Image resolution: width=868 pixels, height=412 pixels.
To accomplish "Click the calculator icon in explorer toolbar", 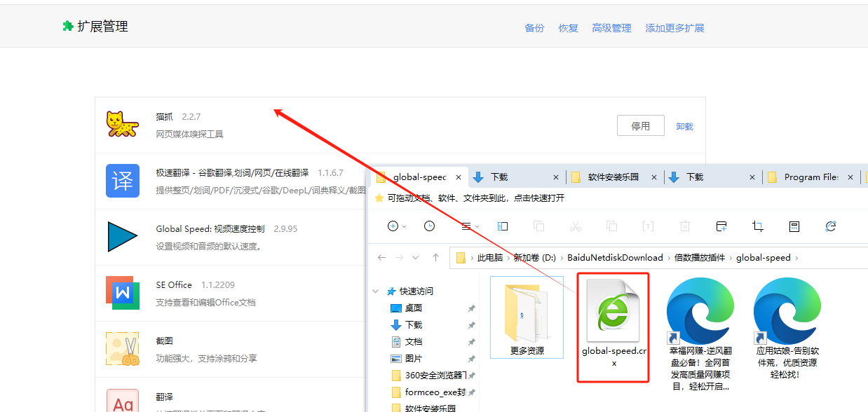I will click(x=794, y=226).
